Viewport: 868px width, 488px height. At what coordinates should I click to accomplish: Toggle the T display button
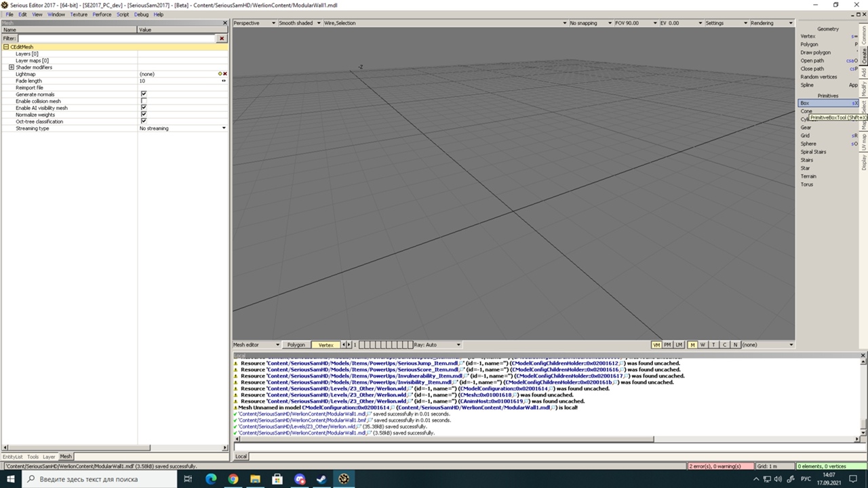[713, 345]
